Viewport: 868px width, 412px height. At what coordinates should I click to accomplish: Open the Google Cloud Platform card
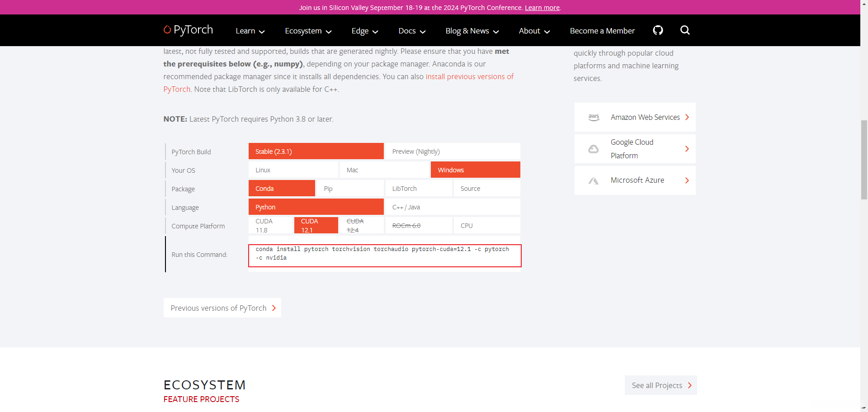(x=635, y=149)
